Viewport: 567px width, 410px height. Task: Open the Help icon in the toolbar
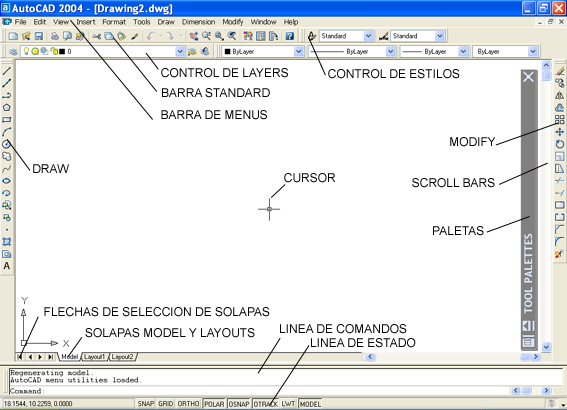[290, 36]
